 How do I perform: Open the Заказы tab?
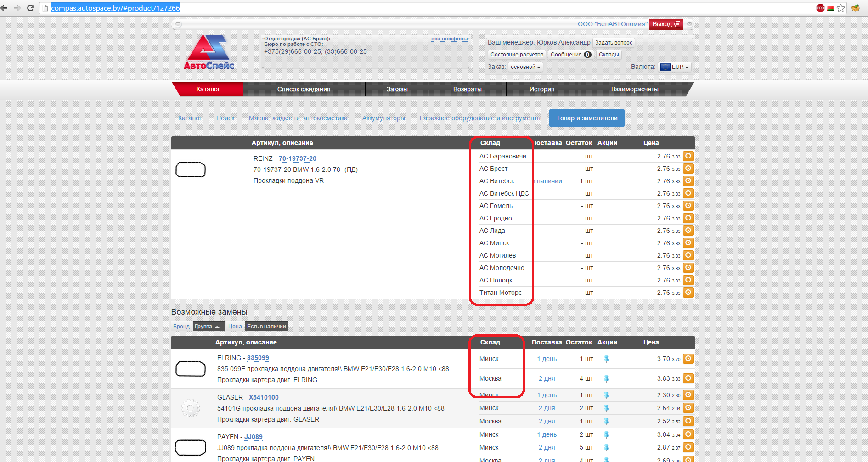[397, 90]
